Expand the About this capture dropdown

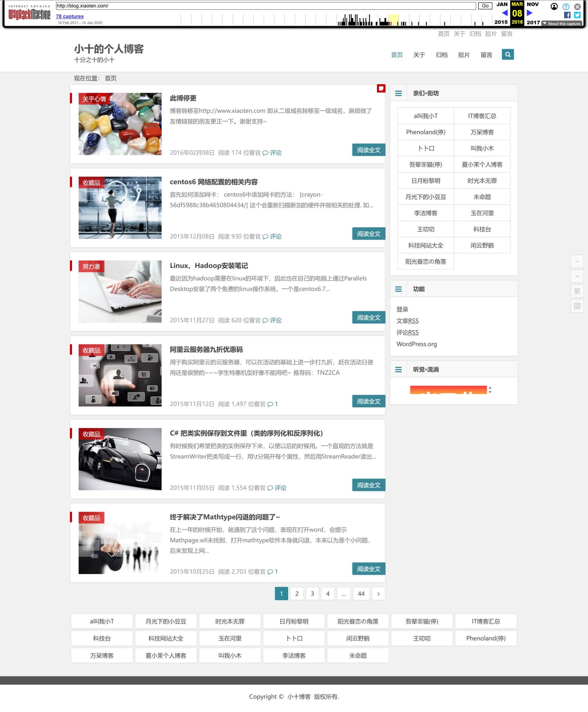[x=562, y=24]
